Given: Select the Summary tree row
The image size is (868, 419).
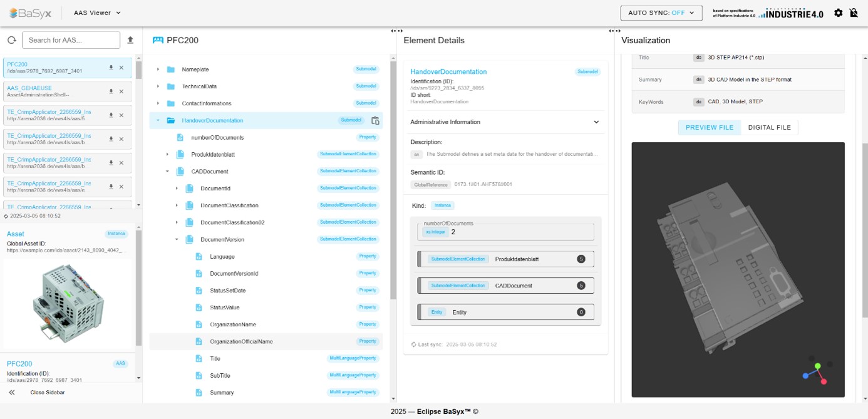Looking at the screenshot, I should click(x=266, y=392).
